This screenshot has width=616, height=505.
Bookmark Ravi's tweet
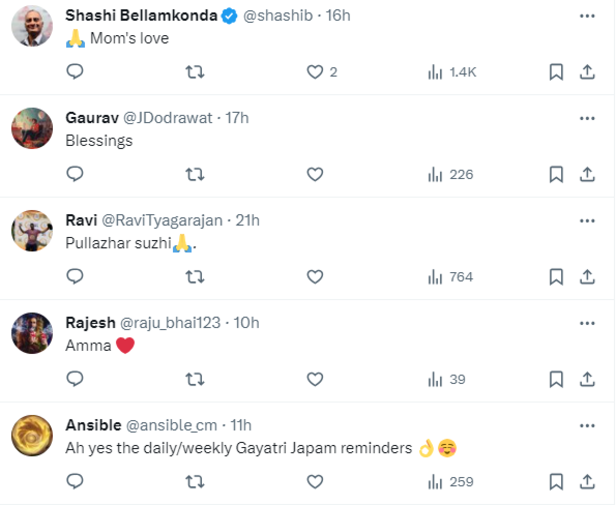[556, 277]
